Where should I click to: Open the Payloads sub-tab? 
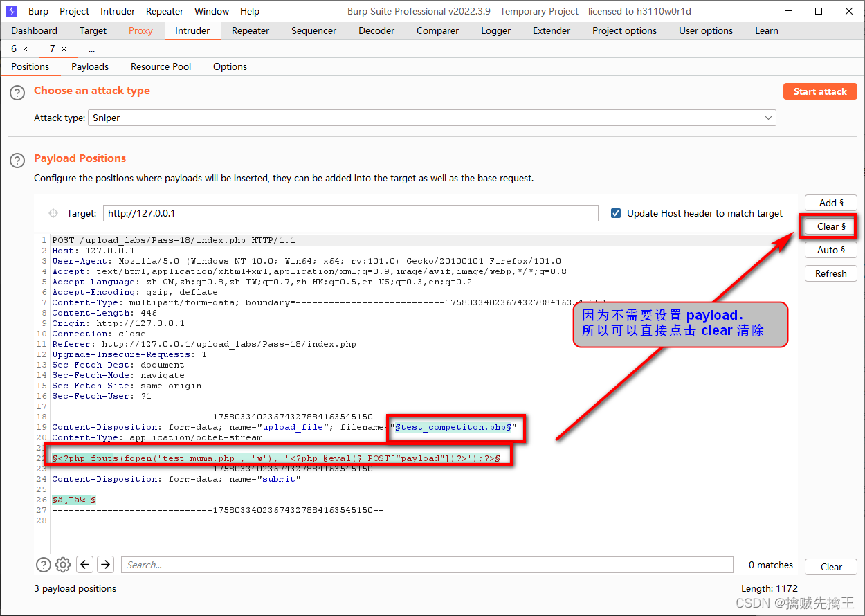click(x=90, y=66)
